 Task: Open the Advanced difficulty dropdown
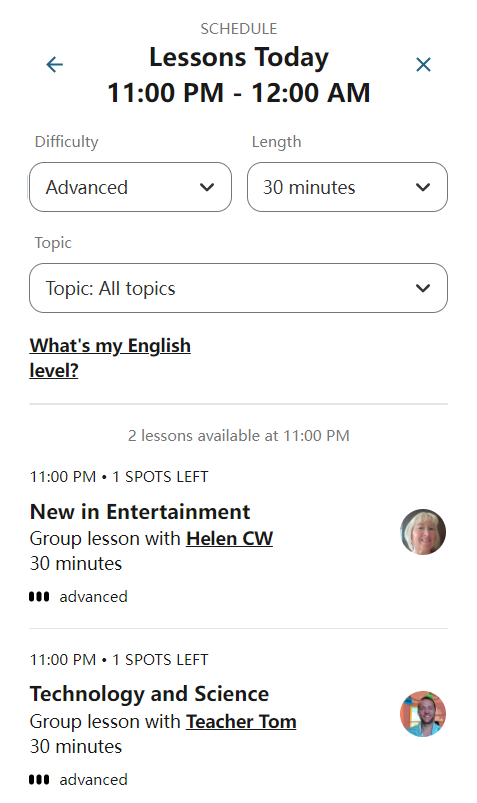pyautogui.click(x=130, y=187)
